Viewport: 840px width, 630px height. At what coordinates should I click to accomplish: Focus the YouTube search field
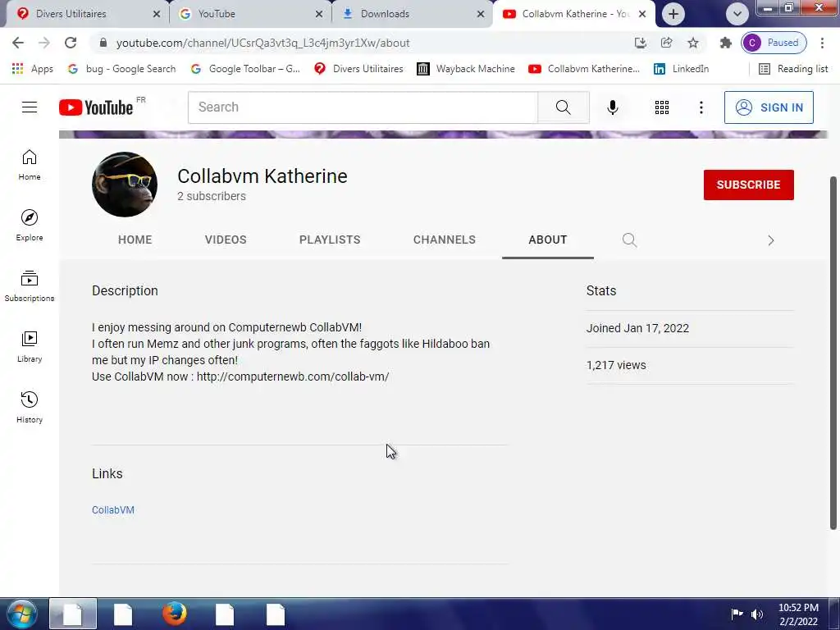(x=363, y=107)
